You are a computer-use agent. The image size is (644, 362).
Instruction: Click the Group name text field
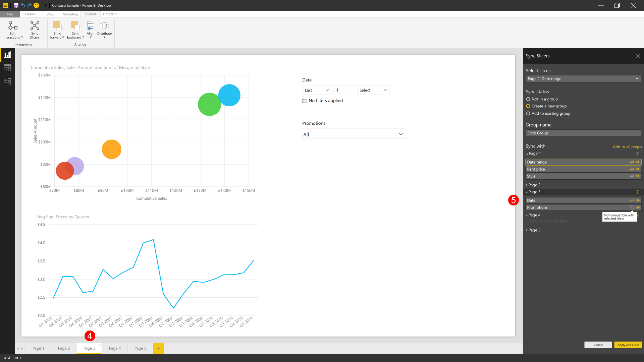coord(583,133)
